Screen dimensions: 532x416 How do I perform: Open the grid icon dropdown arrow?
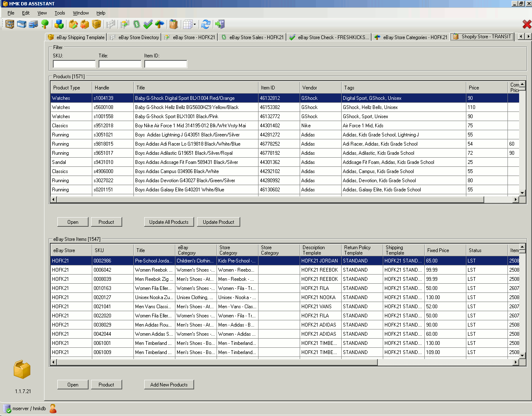click(x=195, y=24)
